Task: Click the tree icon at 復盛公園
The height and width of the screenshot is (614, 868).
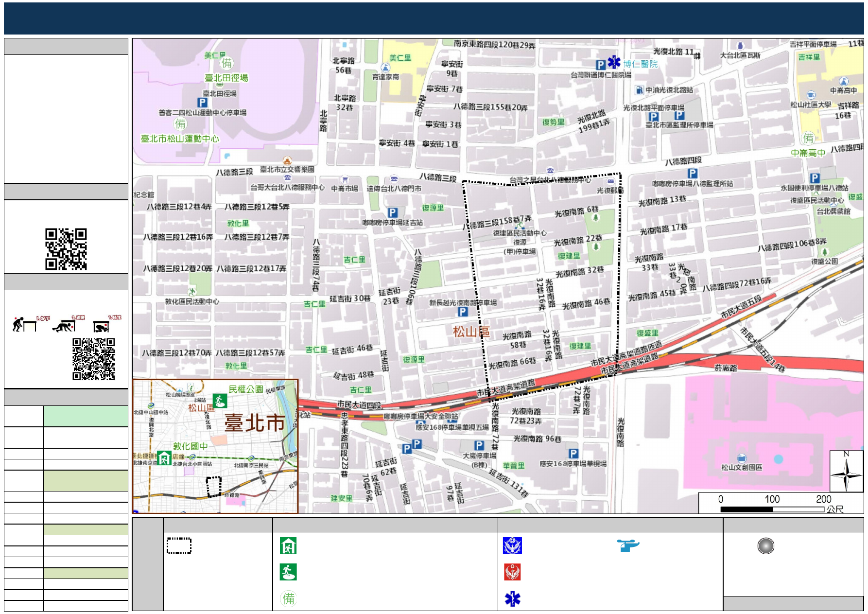Action: pos(825,252)
